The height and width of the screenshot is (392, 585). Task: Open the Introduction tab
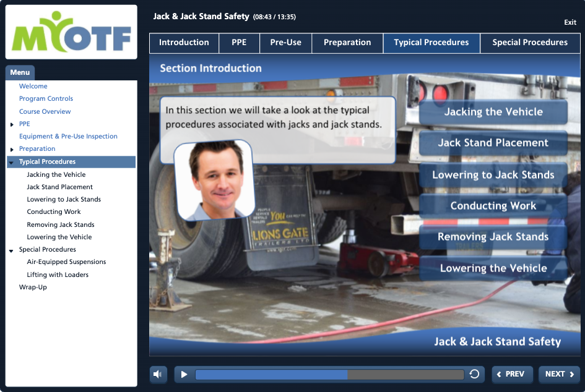pyautogui.click(x=184, y=43)
